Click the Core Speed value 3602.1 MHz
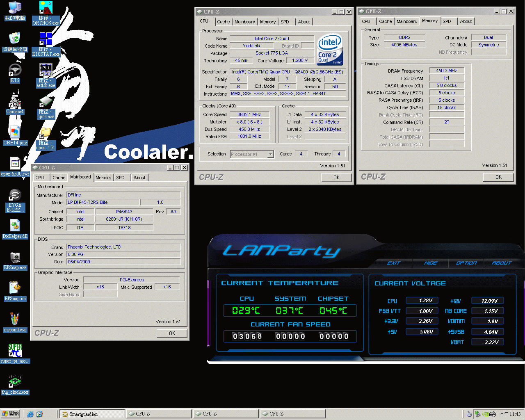Image resolution: width=525 pixels, height=420 pixels. coord(249,114)
